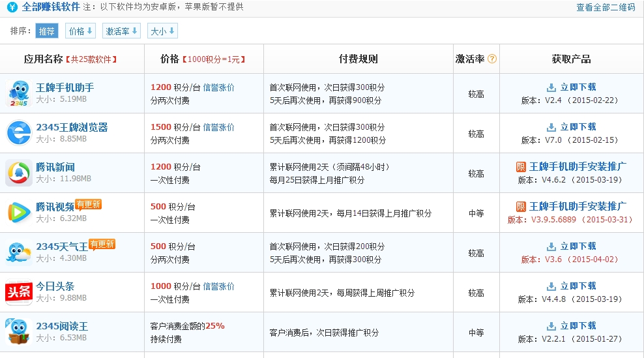Click 每月25日获得上月推广积分 rule text

317,180
